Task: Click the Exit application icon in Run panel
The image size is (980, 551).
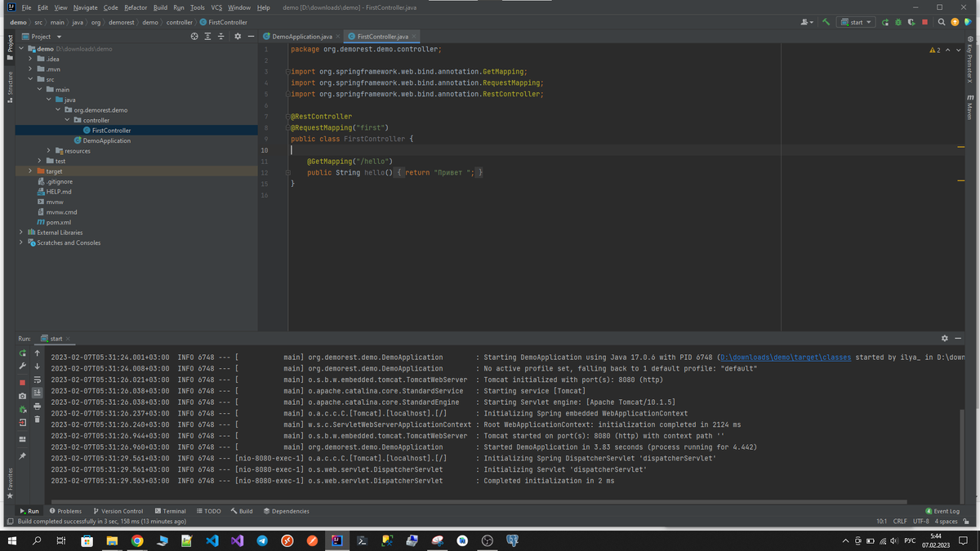Action: (23, 423)
